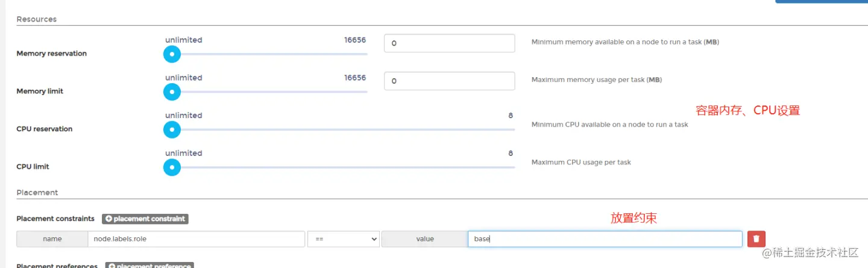Click the constraint name field containing node.labels.role
This screenshot has width=868, height=268.
(x=196, y=239)
